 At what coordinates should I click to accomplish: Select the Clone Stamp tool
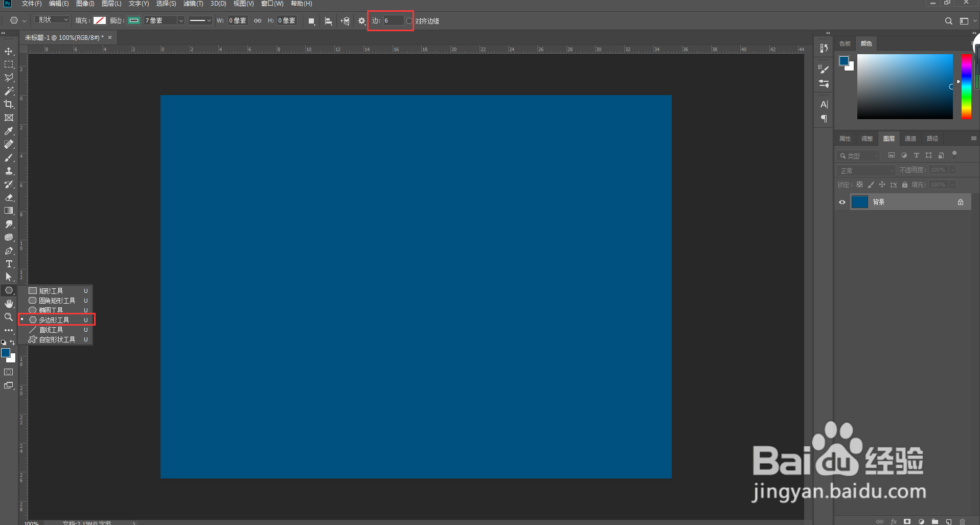click(9, 171)
